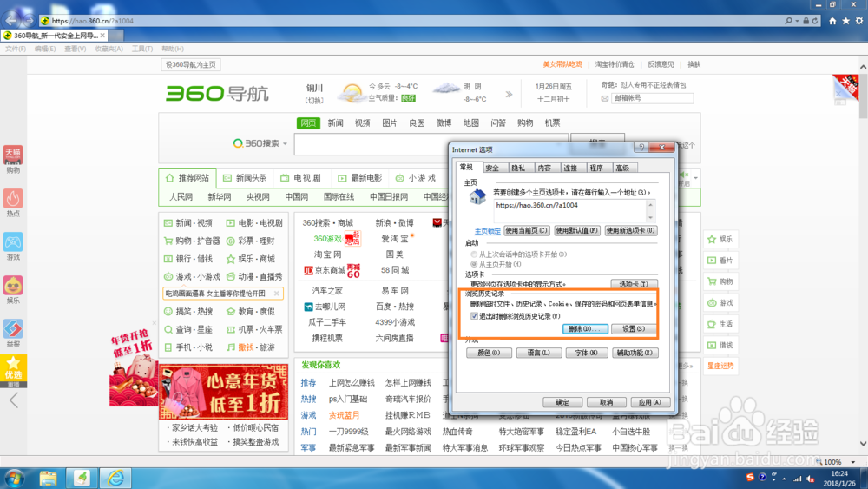Open Internet Explorer taskbar icon
The image size is (868, 489).
[x=115, y=478]
